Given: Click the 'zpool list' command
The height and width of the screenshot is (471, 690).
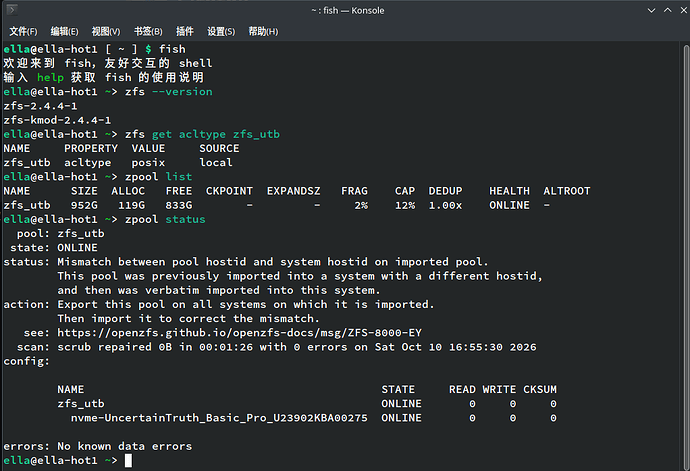Looking at the screenshot, I should [x=158, y=177].
